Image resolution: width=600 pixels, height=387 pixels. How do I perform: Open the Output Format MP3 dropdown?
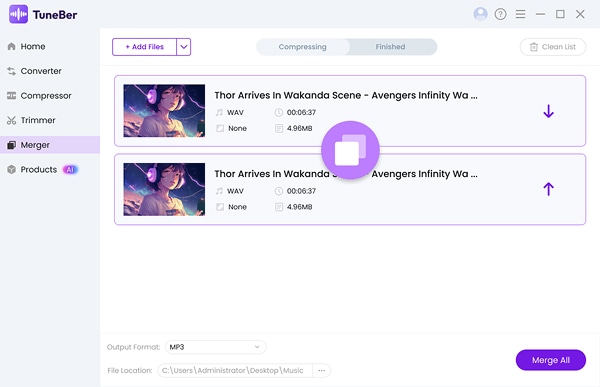click(215, 347)
